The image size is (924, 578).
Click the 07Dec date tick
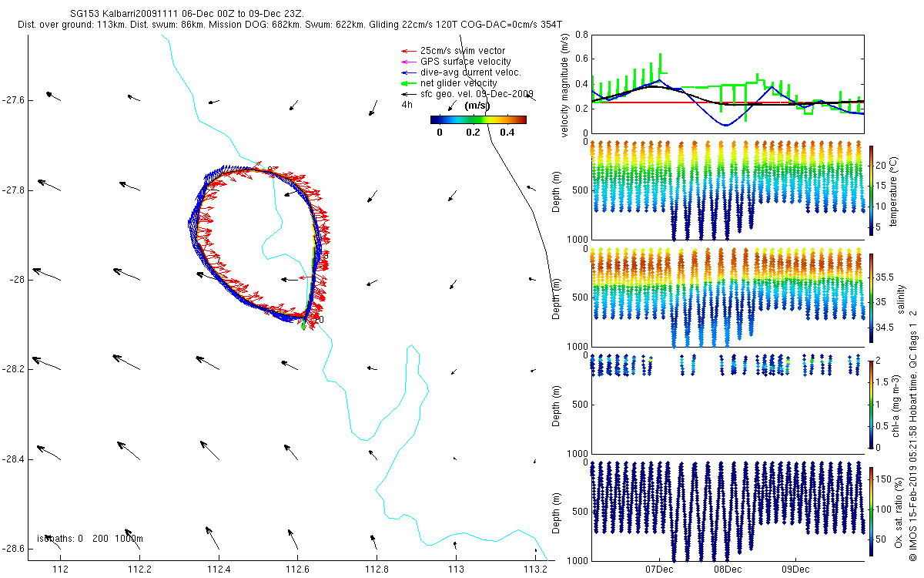[x=659, y=570]
